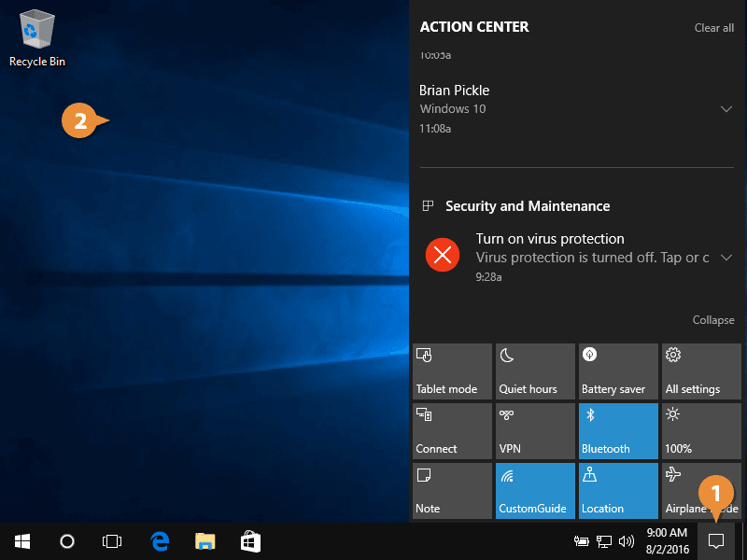The height and width of the screenshot is (560, 747).
Task: Click the 11:08a notification timestamp
Action: point(435,129)
